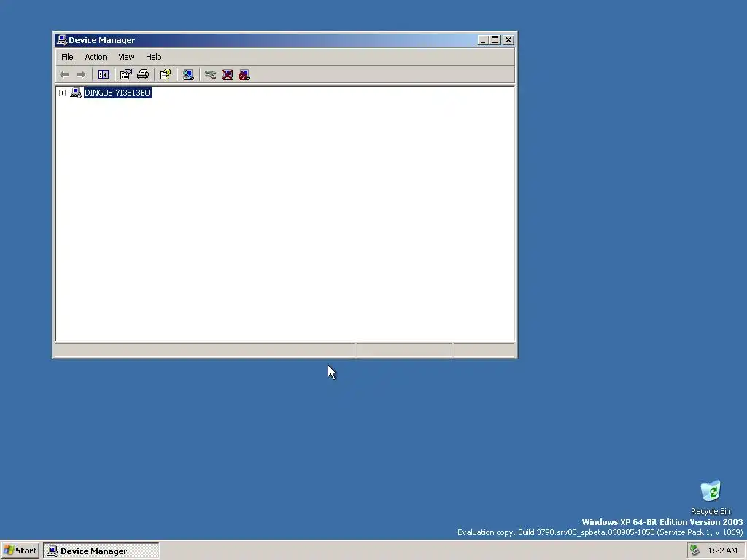This screenshot has width=747, height=560.
Task: Open the Recycle Bin desktop icon
Action: point(711,491)
